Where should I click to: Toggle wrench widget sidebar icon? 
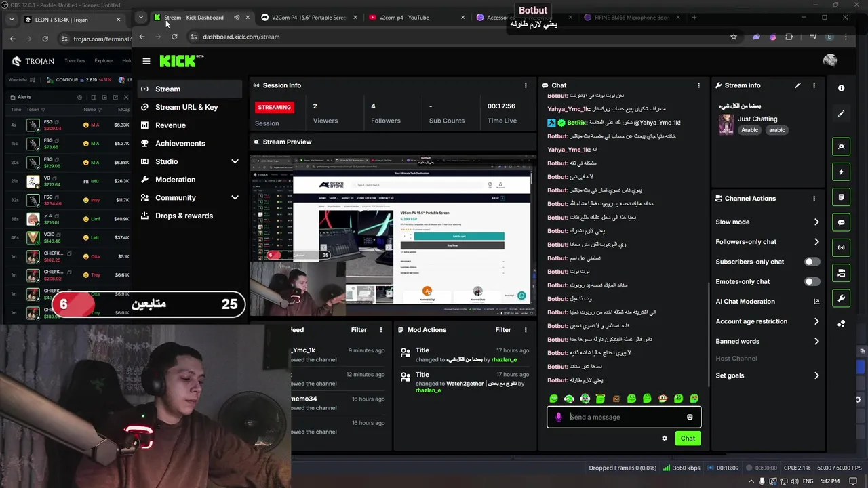842,298
